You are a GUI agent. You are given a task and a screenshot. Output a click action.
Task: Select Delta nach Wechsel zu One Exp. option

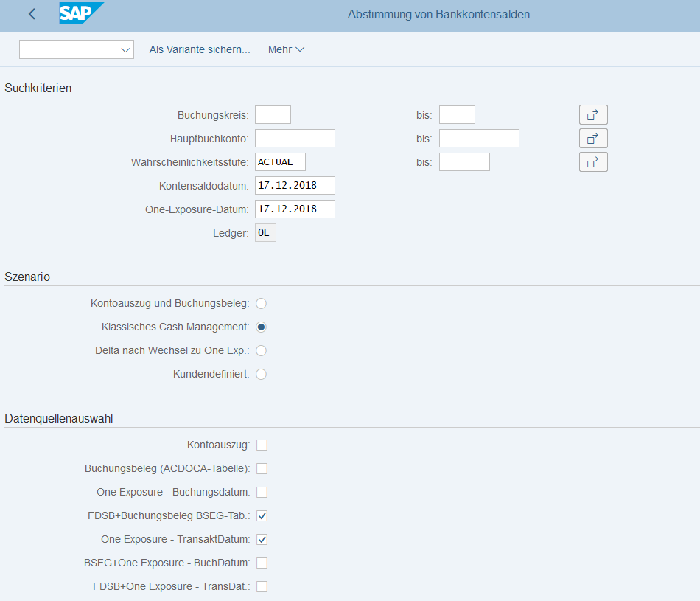[261, 351]
